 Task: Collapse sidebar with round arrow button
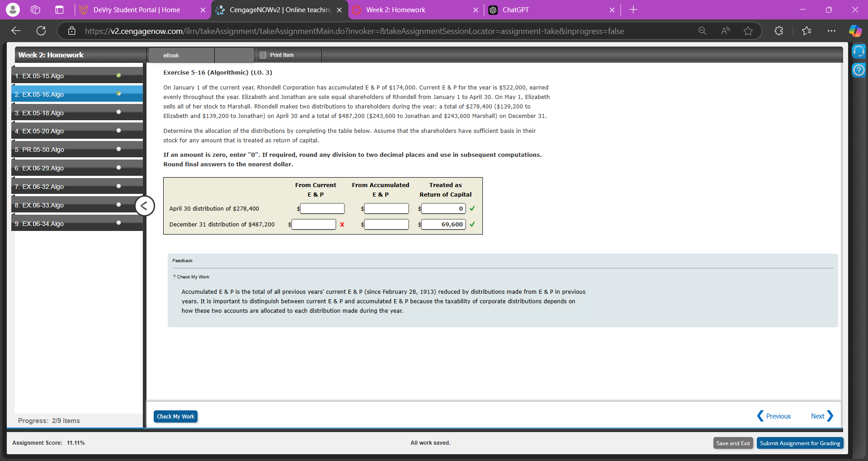coord(145,206)
